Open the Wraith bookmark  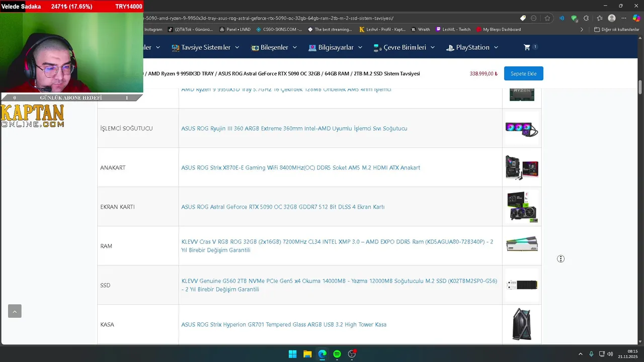(x=421, y=30)
